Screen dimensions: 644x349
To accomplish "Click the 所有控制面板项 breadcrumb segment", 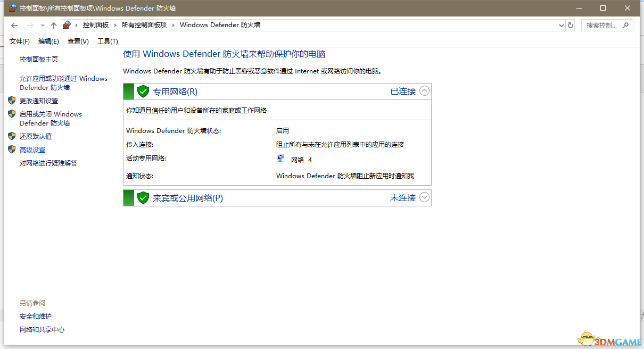I will click(x=144, y=25).
